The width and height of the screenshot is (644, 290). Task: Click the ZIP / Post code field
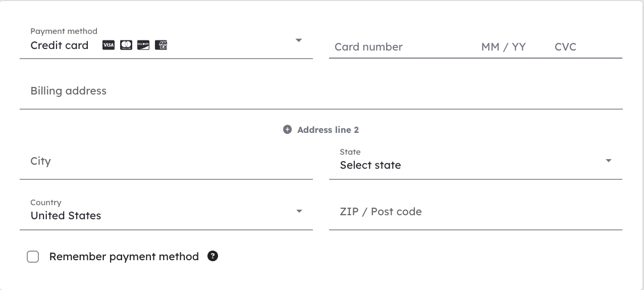tap(475, 212)
